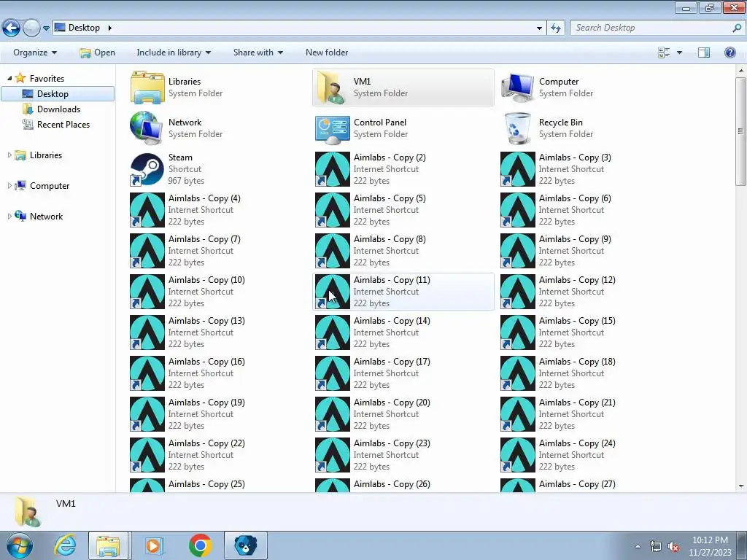Viewport: 747px width, 560px height.
Task: Open the bear app in taskbar
Action: [x=245, y=545]
